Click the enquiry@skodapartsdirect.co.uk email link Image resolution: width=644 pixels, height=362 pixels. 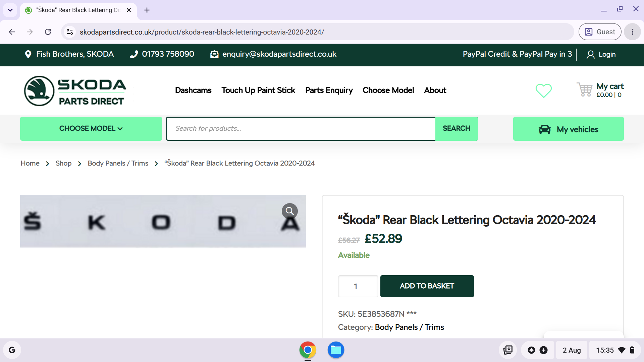coord(279,54)
